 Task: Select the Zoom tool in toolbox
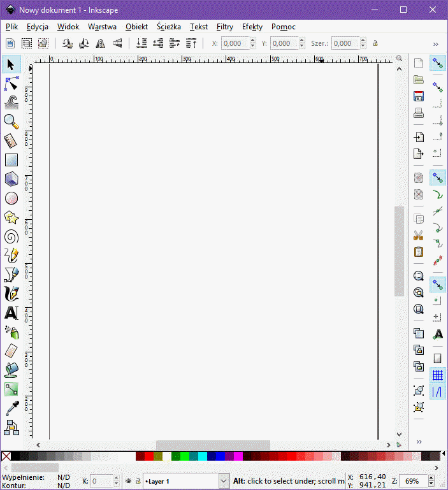[x=11, y=121]
